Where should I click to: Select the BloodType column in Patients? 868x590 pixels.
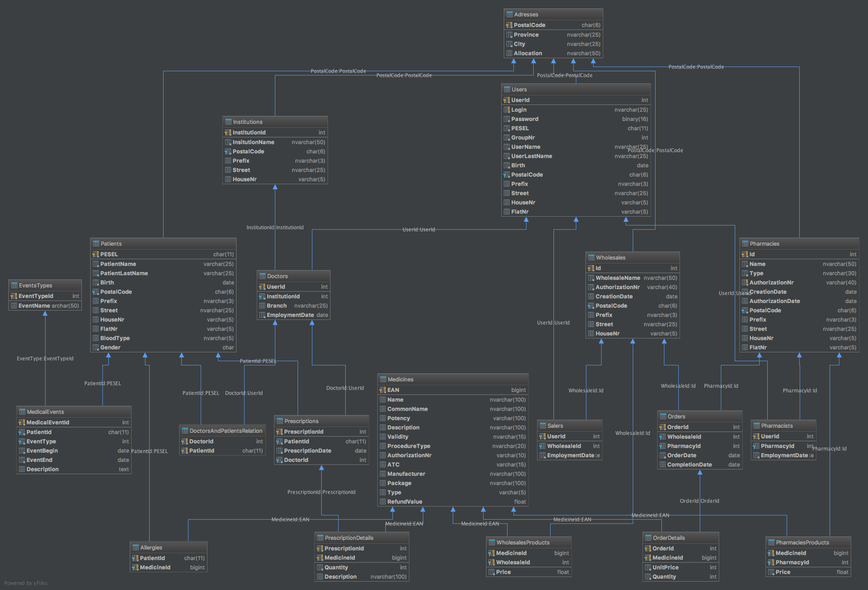click(115, 338)
